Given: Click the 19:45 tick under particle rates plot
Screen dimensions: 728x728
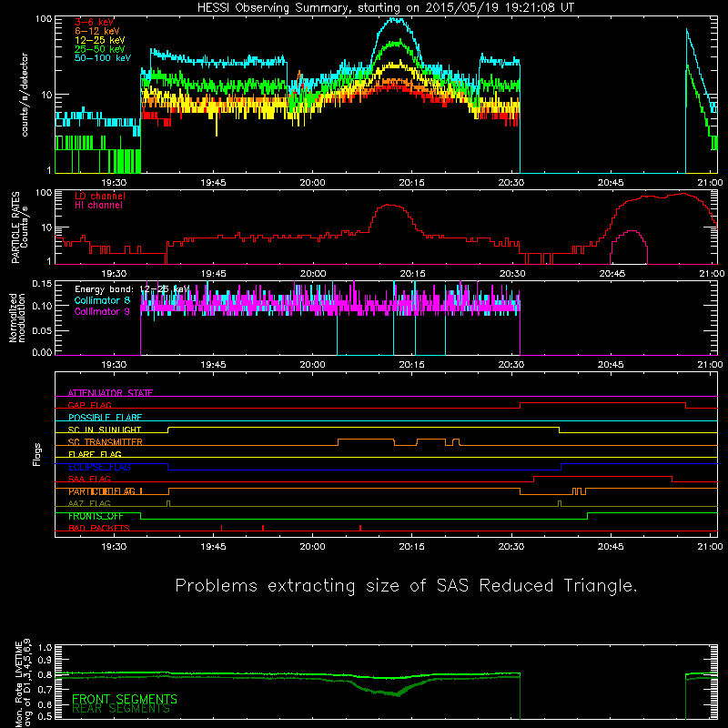Looking at the screenshot, I should point(213,274).
